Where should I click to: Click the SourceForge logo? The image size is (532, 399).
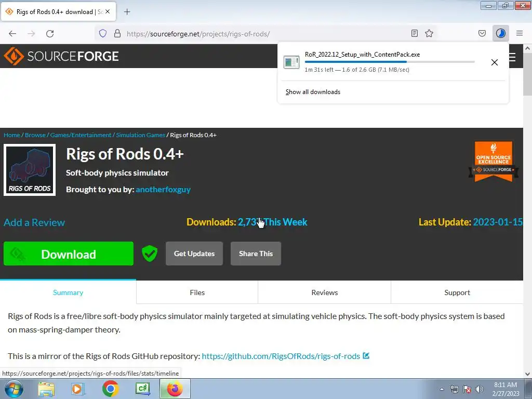pyautogui.click(x=61, y=56)
